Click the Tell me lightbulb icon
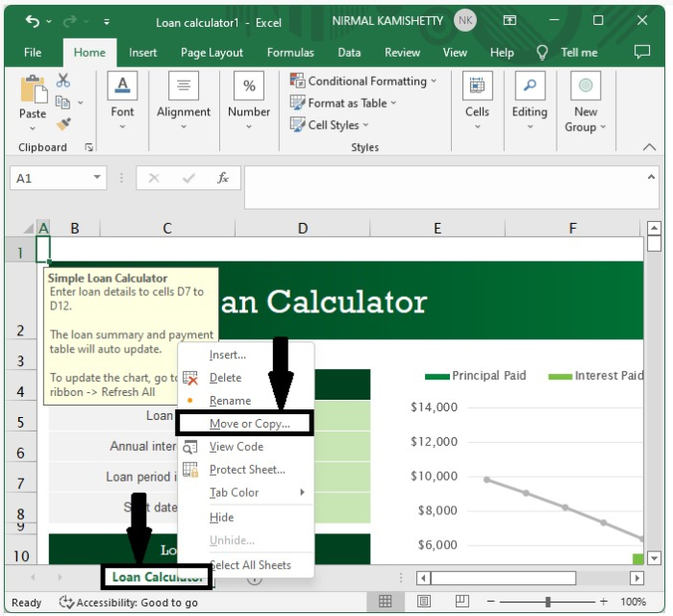The image size is (673, 616). (542, 53)
